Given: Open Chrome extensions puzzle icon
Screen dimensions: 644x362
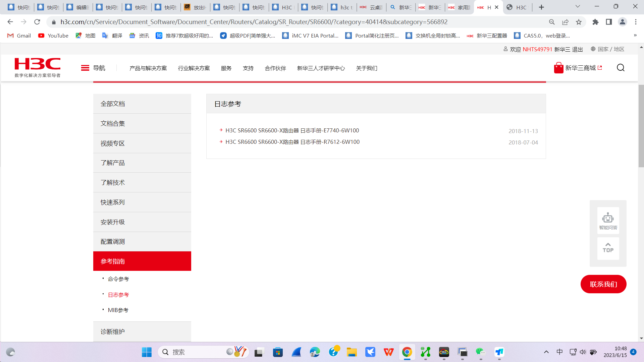Looking at the screenshot, I should tap(595, 22).
